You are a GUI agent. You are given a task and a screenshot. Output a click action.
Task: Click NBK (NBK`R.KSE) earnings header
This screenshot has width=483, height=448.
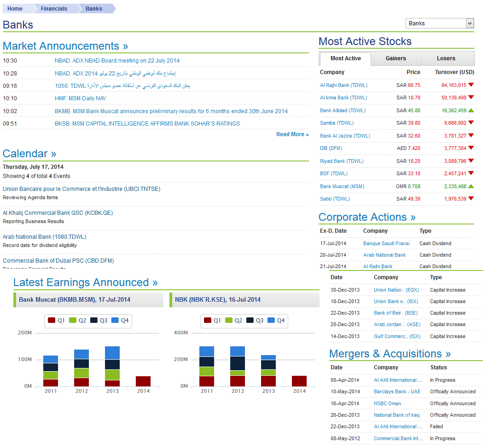[244, 300]
